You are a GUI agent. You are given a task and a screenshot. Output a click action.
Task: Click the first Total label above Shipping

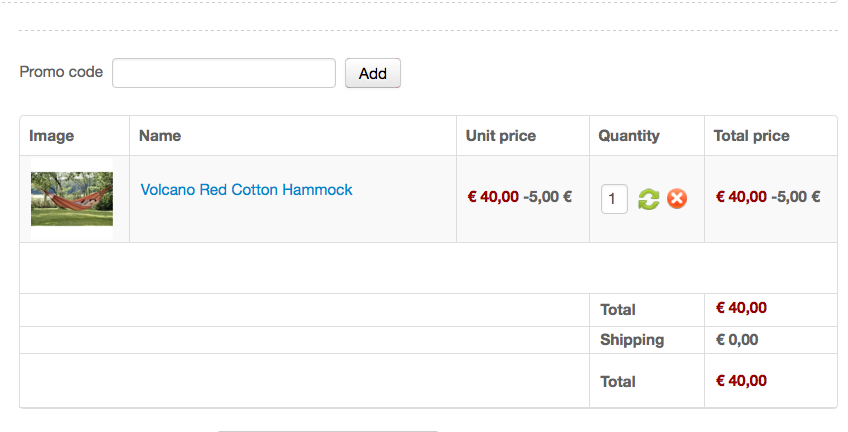(618, 310)
